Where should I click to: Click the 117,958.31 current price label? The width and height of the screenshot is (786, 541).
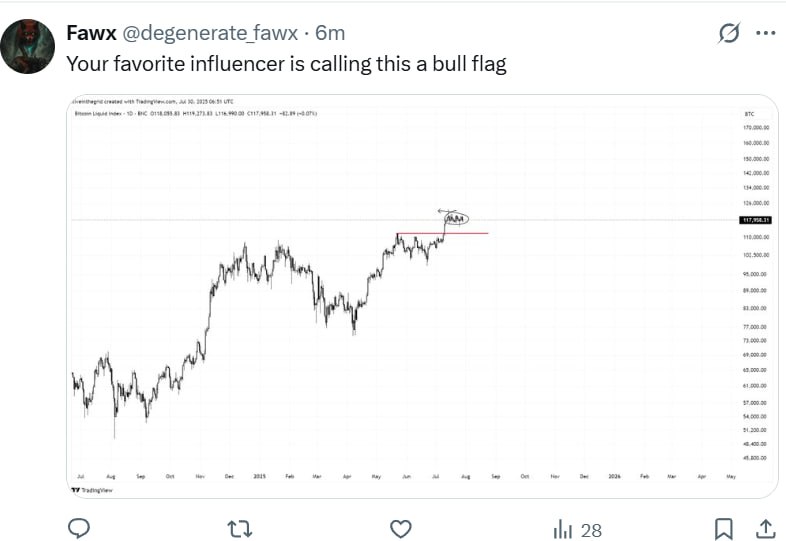click(754, 219)
